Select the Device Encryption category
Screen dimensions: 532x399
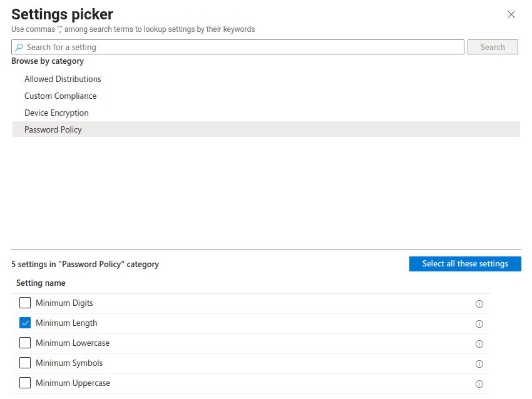click(x=56, y=113)
